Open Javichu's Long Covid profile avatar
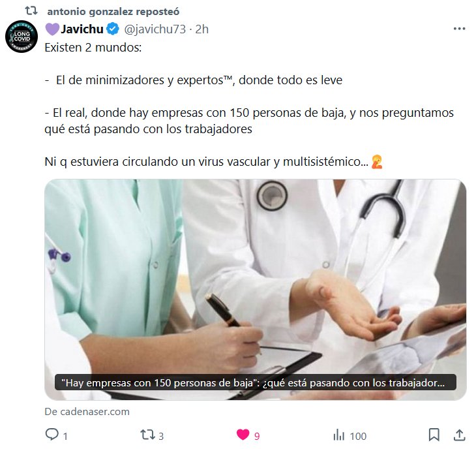Viewport: 476px width, 449px height. tap(22, 37)
